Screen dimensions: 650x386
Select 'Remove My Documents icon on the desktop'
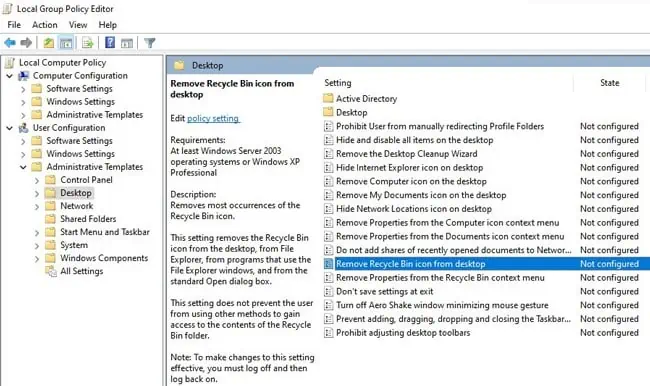[421, 195]
